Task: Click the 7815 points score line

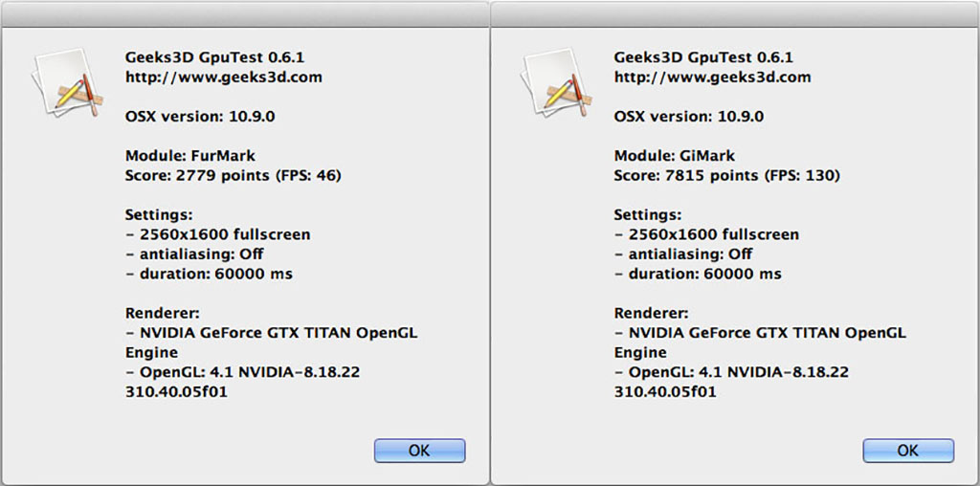Action: pyautogui.click(x=726, y=176)
